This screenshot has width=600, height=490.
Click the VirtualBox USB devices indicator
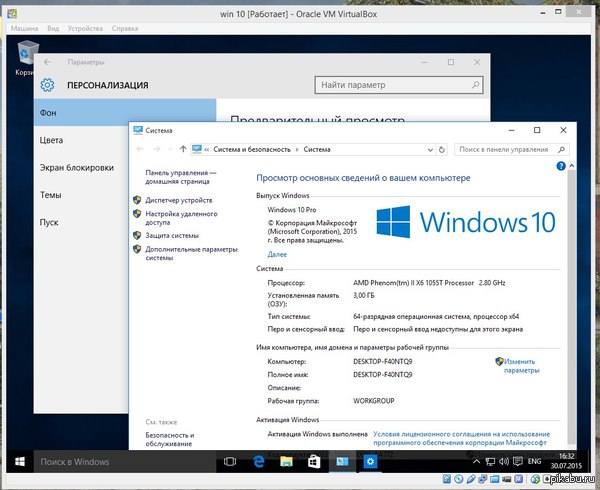click(470, 479)
